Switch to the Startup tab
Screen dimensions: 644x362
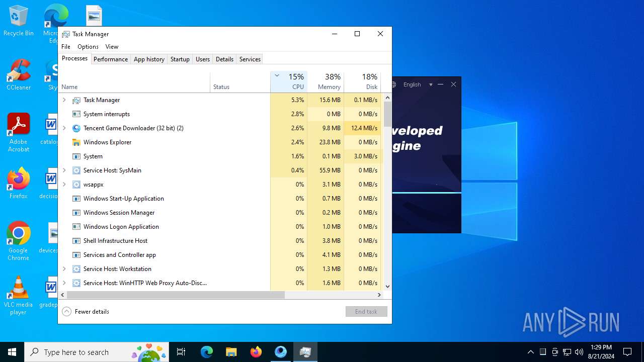(180, 59)
